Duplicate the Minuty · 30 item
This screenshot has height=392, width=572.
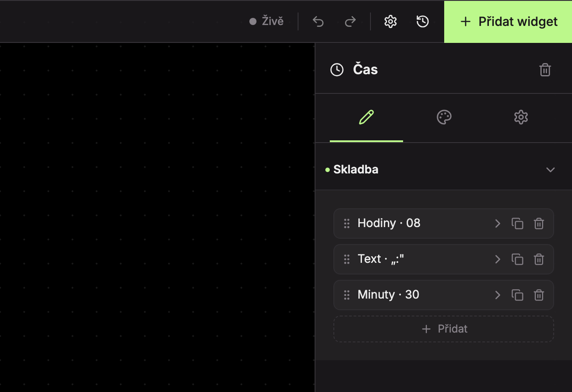coord(517,295)
